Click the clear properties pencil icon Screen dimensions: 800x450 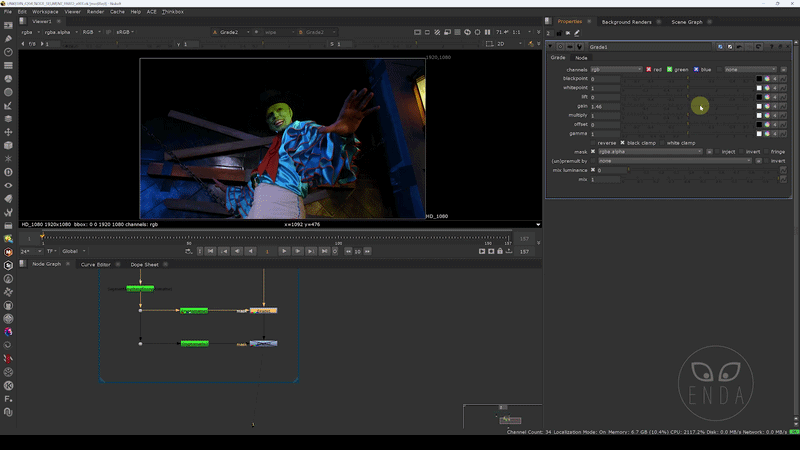point(577,33)
